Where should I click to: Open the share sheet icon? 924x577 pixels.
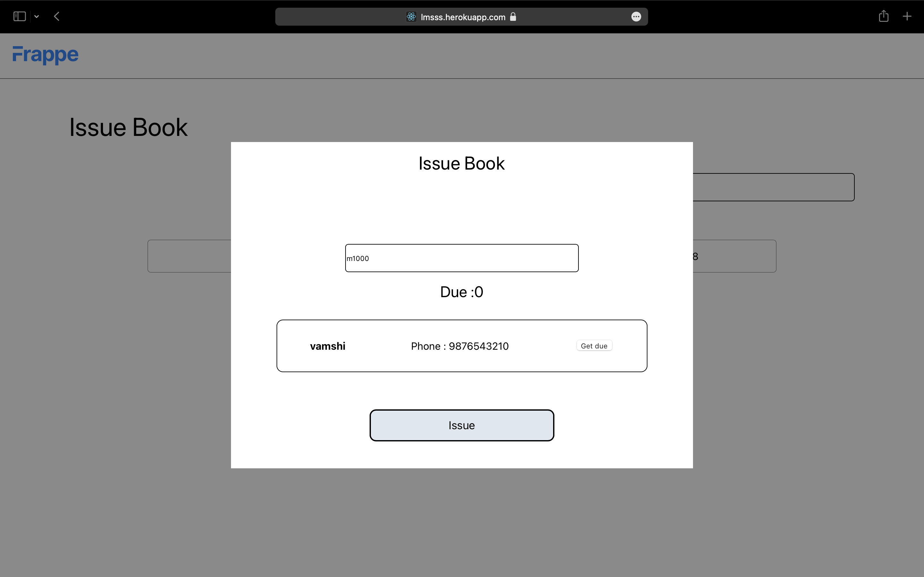(x=883, y=16)
